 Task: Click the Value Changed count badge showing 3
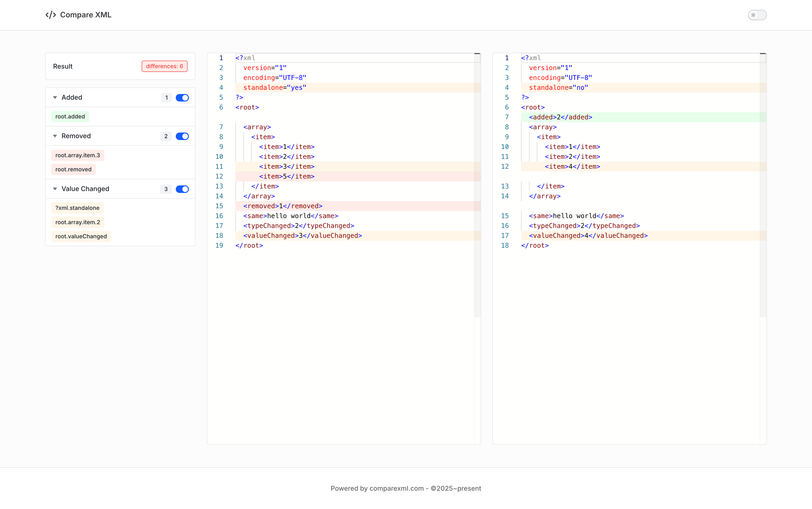coord(166,189)
